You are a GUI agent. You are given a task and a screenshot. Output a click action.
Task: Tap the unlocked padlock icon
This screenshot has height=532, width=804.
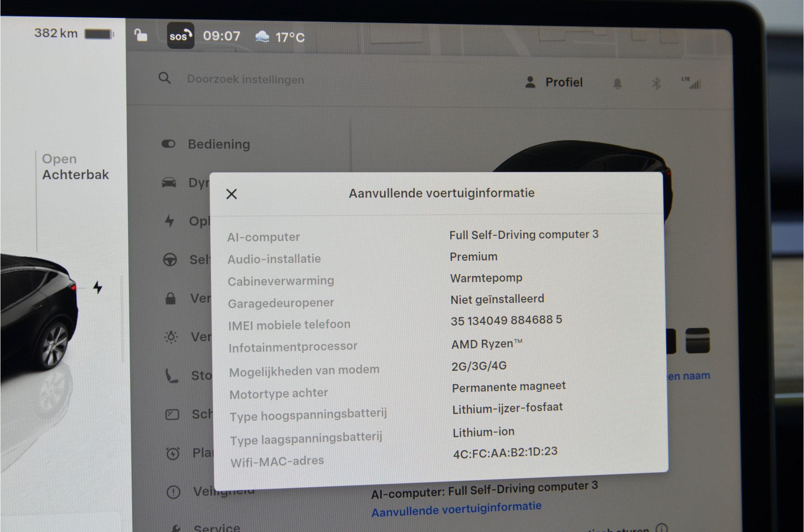141,35
